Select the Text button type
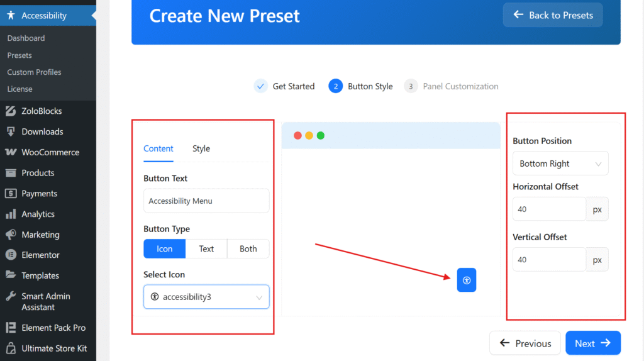The height and width of the screenshot is (361, 644). (206, 249)
